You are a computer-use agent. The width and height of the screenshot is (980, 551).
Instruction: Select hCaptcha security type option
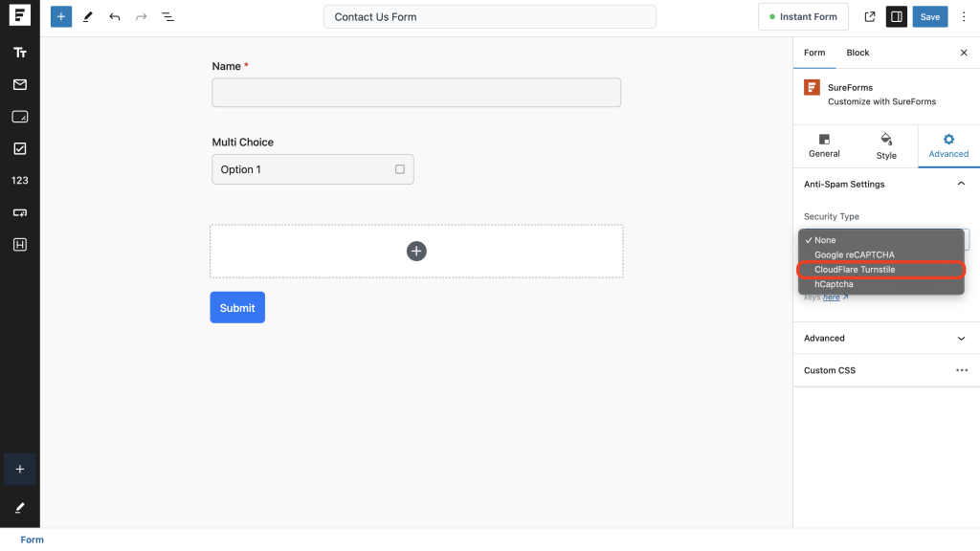[x=834, y=284]
